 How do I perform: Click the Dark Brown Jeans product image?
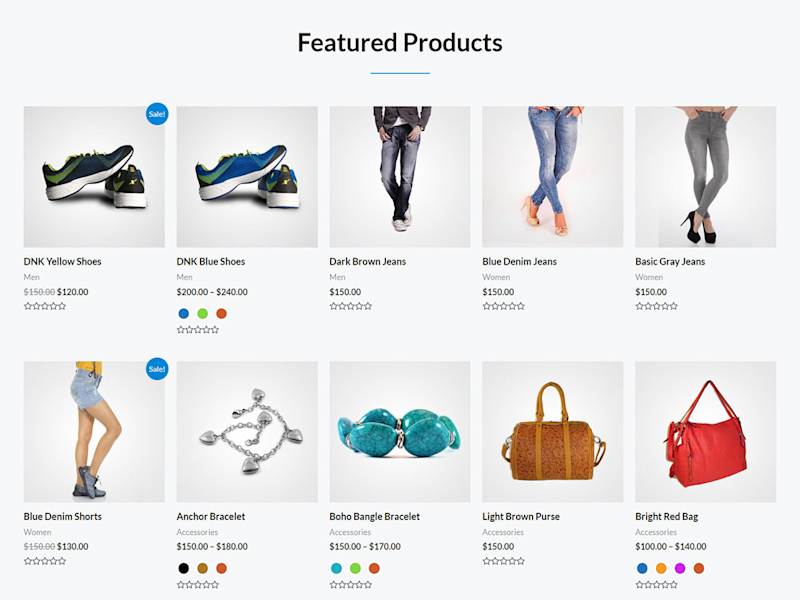click(x=400, y=177)
